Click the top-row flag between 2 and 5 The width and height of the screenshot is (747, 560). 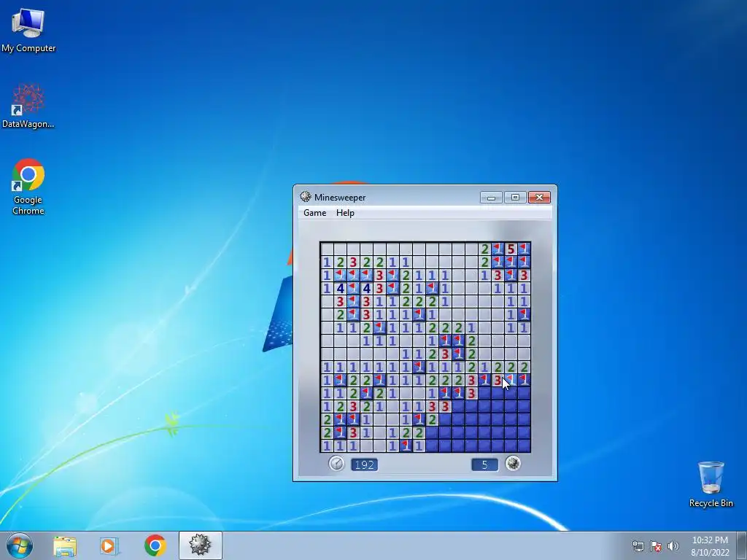[x=498, y=249]
